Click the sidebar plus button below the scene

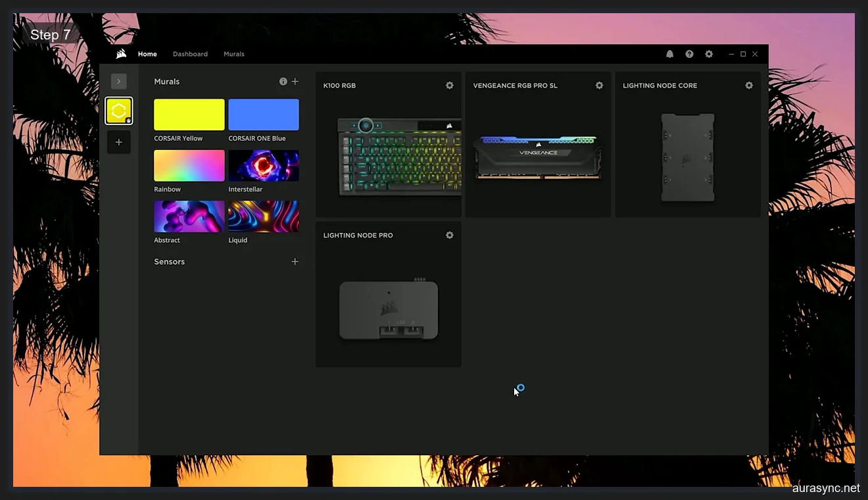tap(118, 141)
